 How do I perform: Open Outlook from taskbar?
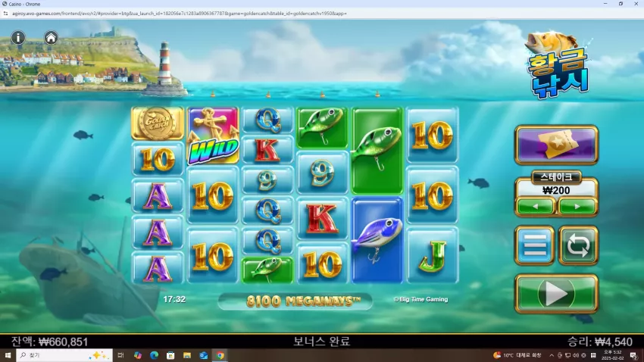pos(203,355)
